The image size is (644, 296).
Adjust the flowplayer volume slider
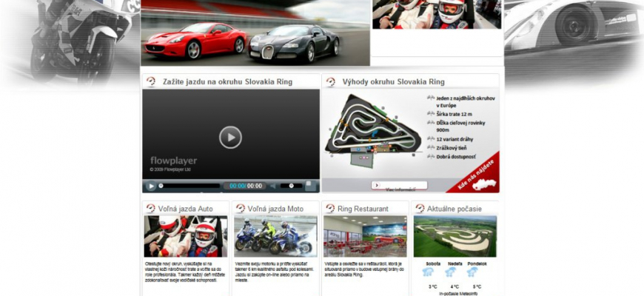pos(291,186)
